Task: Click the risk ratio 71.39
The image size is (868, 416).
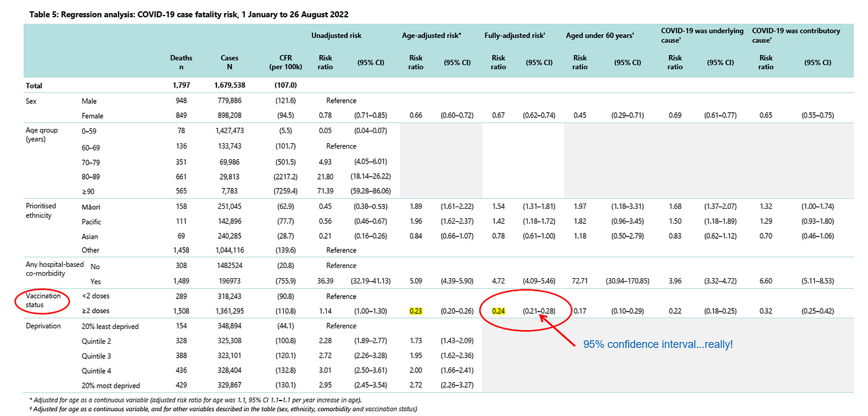Action: pyautogui.click(x=325, y=192)
